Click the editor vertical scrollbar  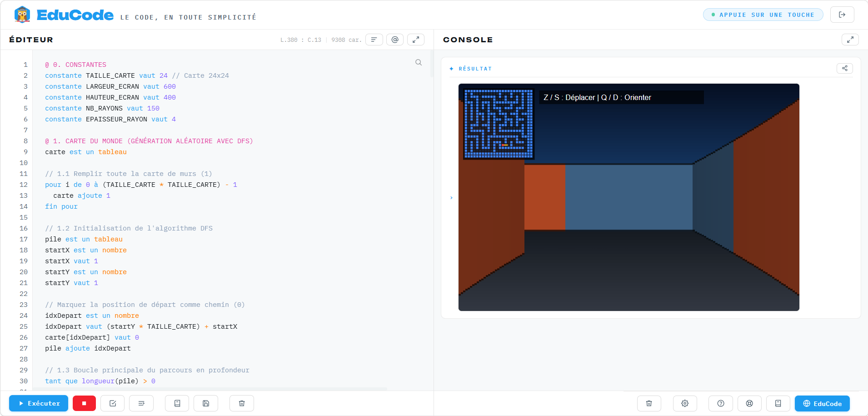(x=431, y=64)
